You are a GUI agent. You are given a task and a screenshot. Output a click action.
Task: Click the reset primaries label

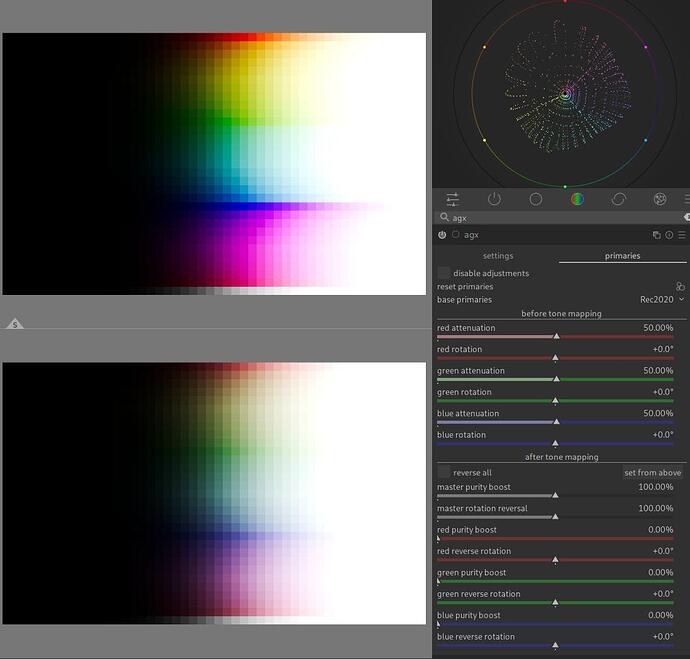pos(465,286)
